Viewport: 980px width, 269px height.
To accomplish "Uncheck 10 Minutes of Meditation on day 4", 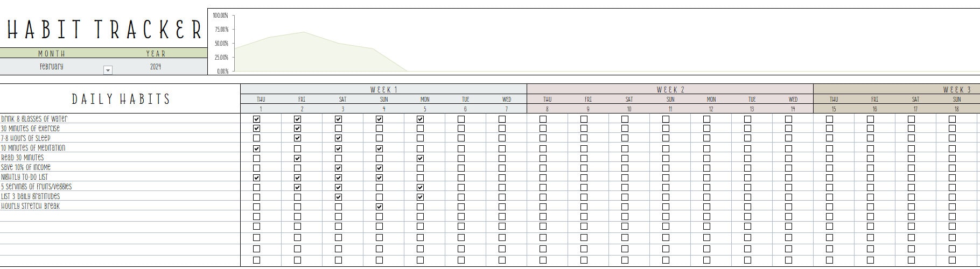I will [379, 148].
